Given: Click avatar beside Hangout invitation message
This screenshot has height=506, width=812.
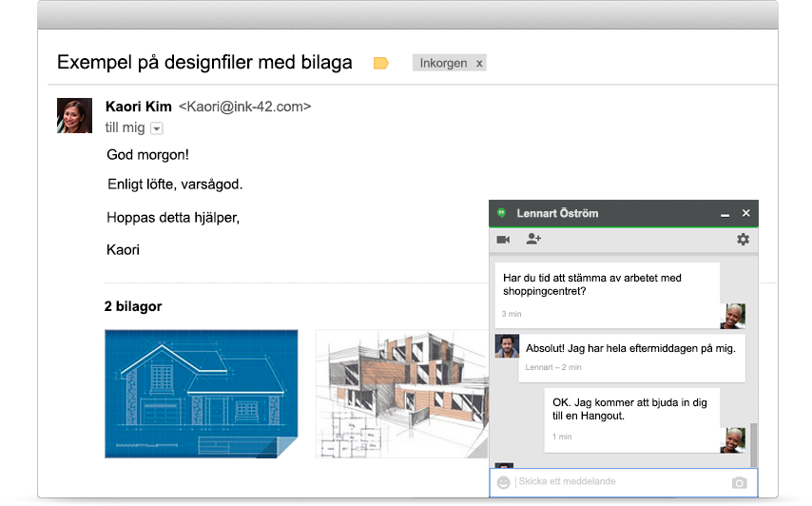Looking at the screenshot, I should tap(733, 440).
